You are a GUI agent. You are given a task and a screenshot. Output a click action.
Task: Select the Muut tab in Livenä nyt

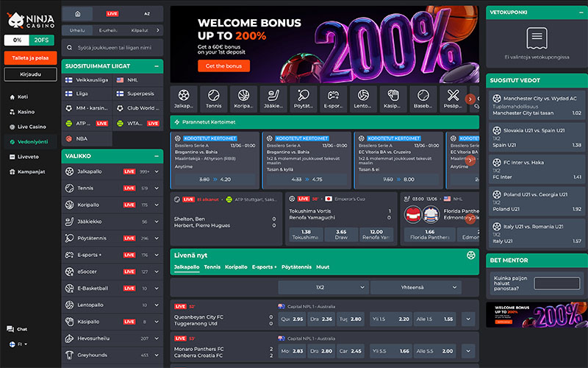[x=323, y=267]
